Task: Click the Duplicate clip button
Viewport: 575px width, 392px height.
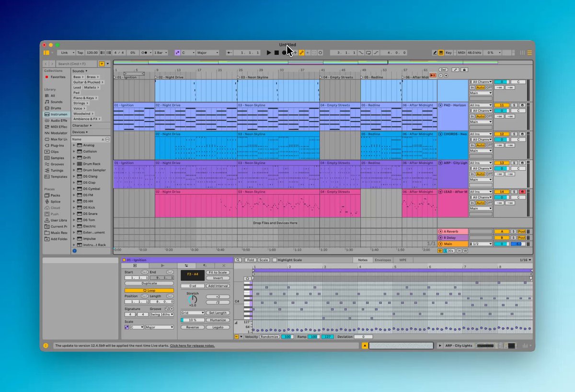Action: pos(149,283)
